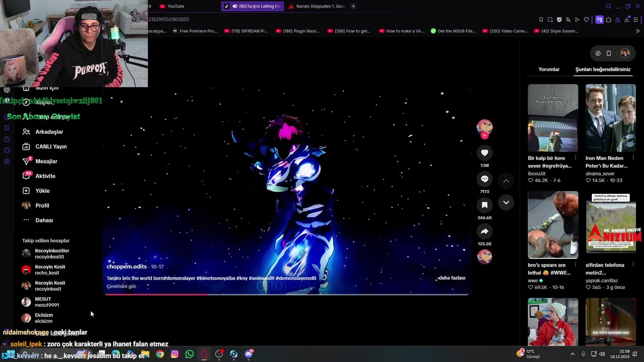Share the video using the arrow icon

(485, 231)
